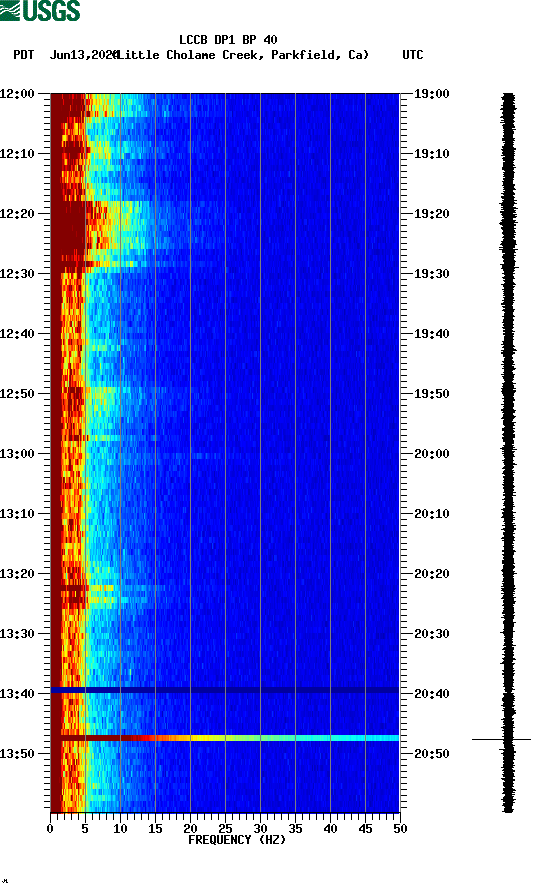The height and width of the screenshot is (892, 552).
Task: Select the title text LCCB DP1 BP 40
Action: coord(228,40)
